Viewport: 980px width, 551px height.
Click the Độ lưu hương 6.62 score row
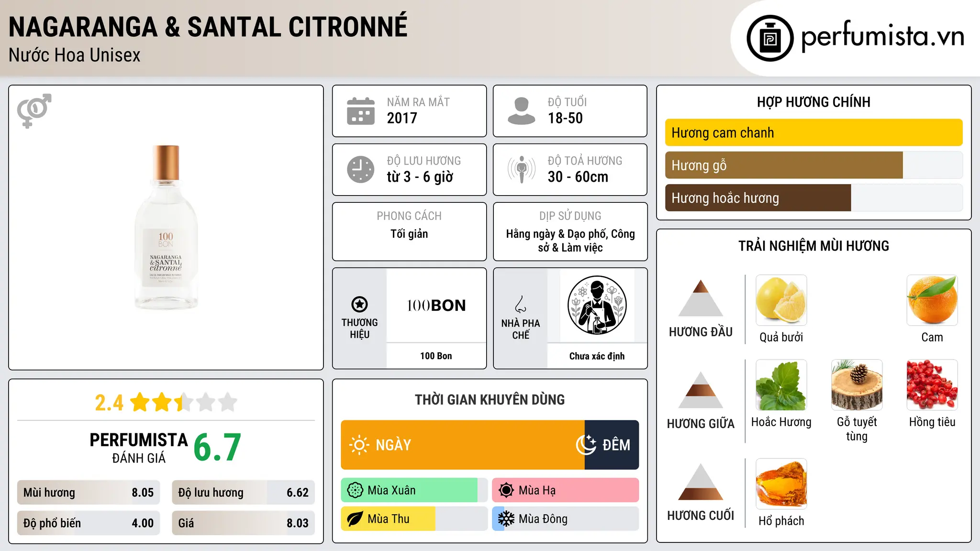243,493
